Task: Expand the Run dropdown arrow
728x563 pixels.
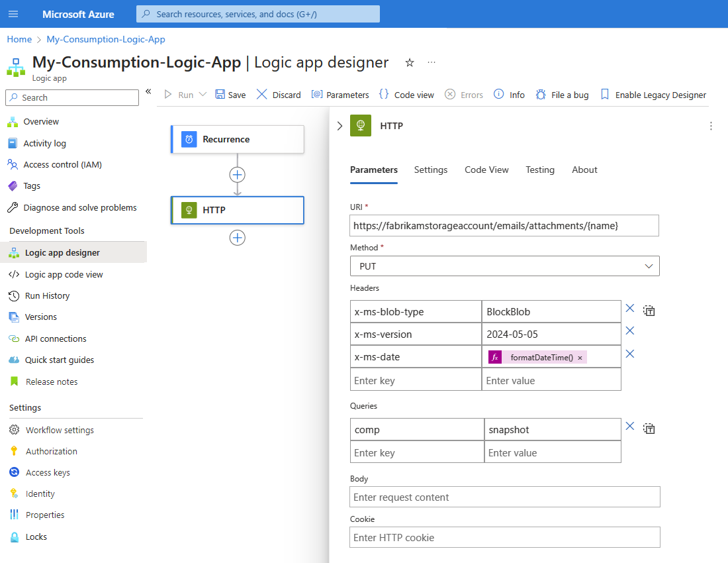Action: click(203, 95)
